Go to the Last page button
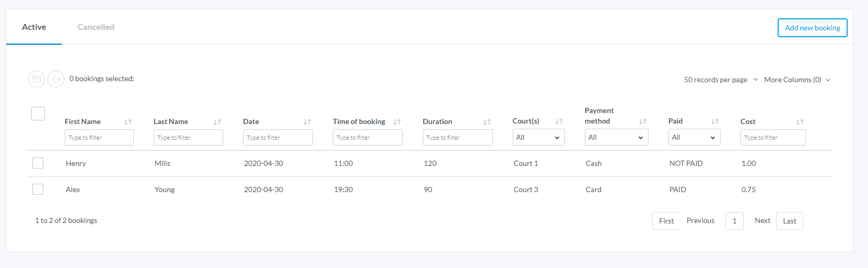868x268 pixels. (789, 221)
